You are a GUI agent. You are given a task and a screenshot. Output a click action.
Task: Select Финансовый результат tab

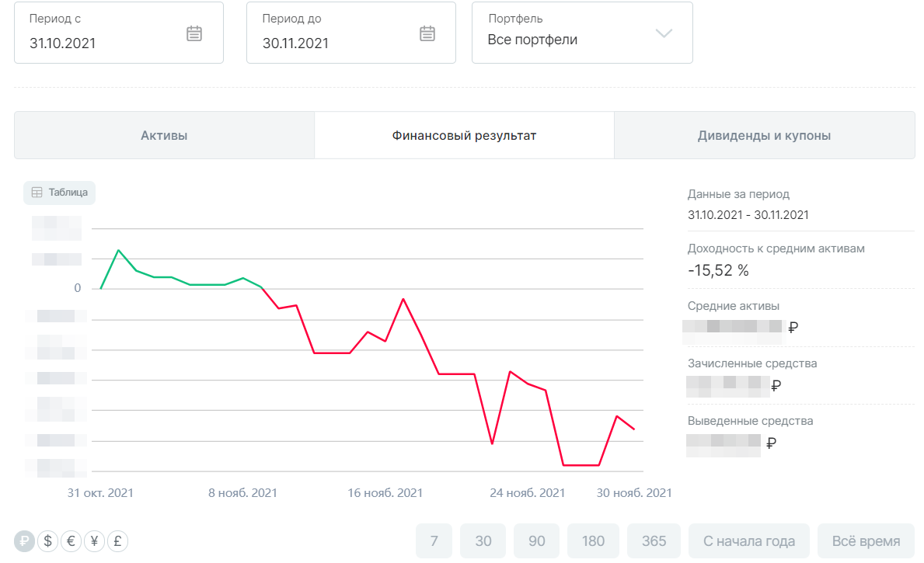point(464,136)
